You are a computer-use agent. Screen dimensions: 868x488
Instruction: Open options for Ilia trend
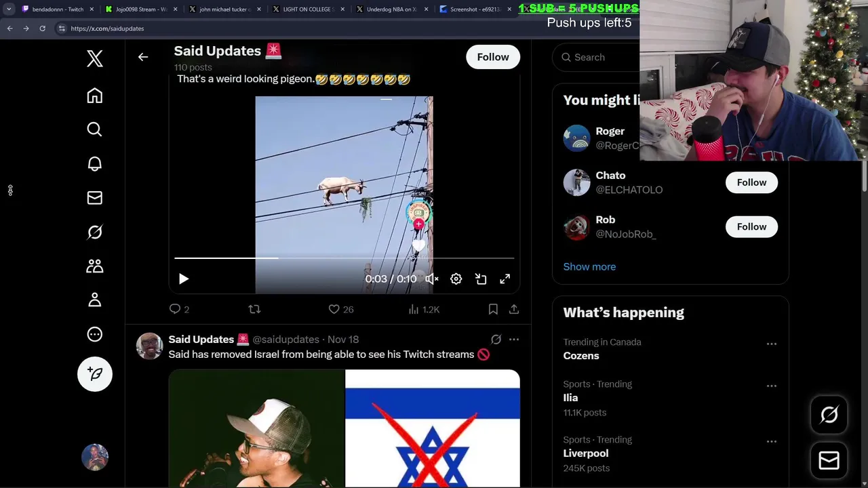772,386
